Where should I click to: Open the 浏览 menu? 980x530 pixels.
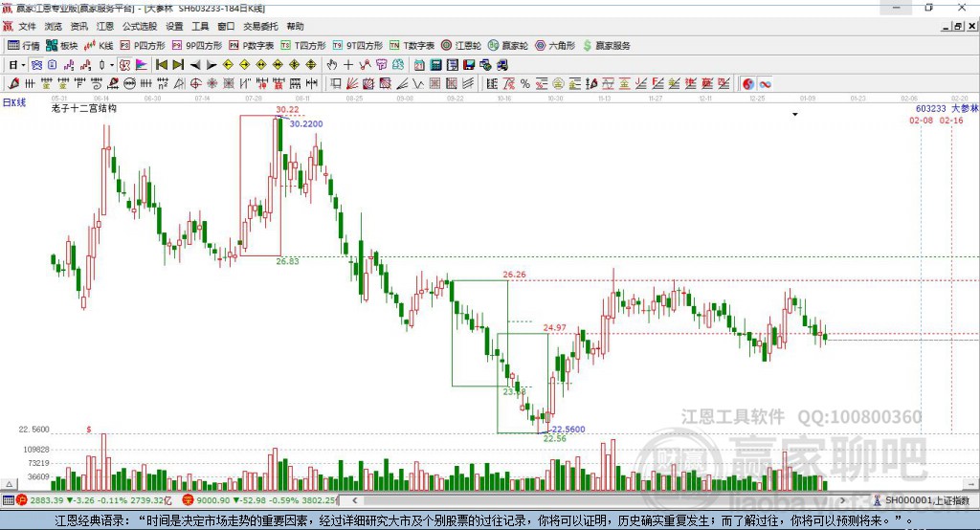tap(54, 26)
